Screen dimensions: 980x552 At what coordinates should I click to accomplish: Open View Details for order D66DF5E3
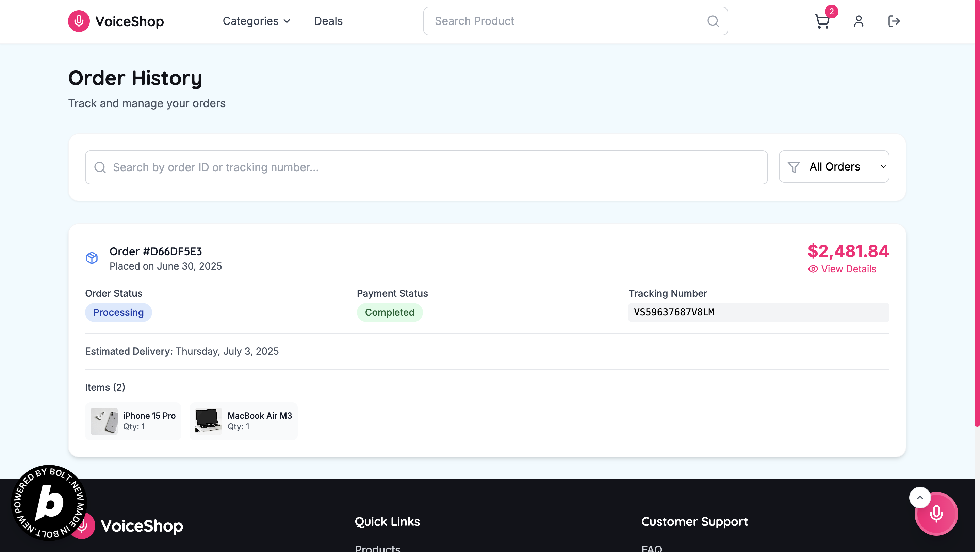coord(848,269)
